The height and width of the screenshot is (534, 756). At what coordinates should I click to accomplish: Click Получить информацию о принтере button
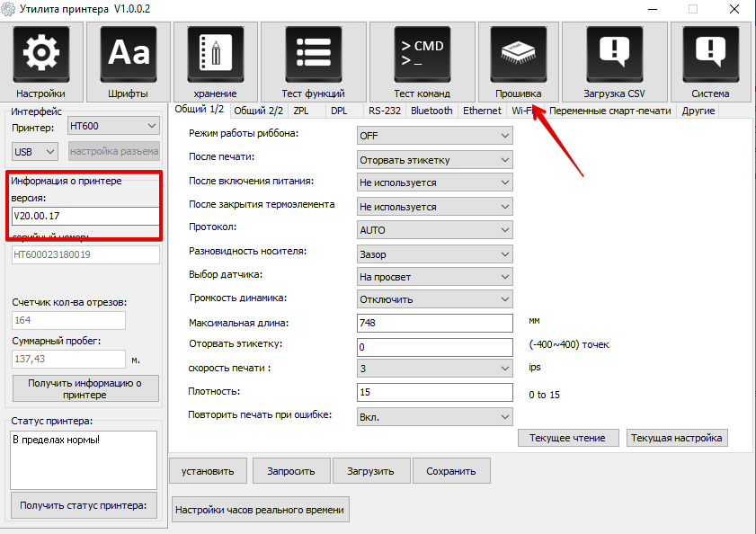[x=85, y=388]
